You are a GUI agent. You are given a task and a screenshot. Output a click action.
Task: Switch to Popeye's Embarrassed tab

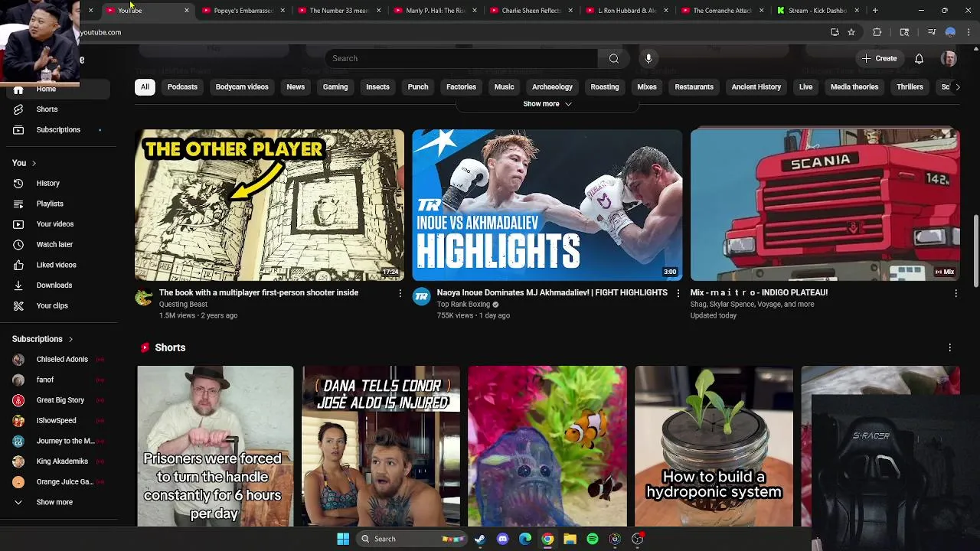243,11
